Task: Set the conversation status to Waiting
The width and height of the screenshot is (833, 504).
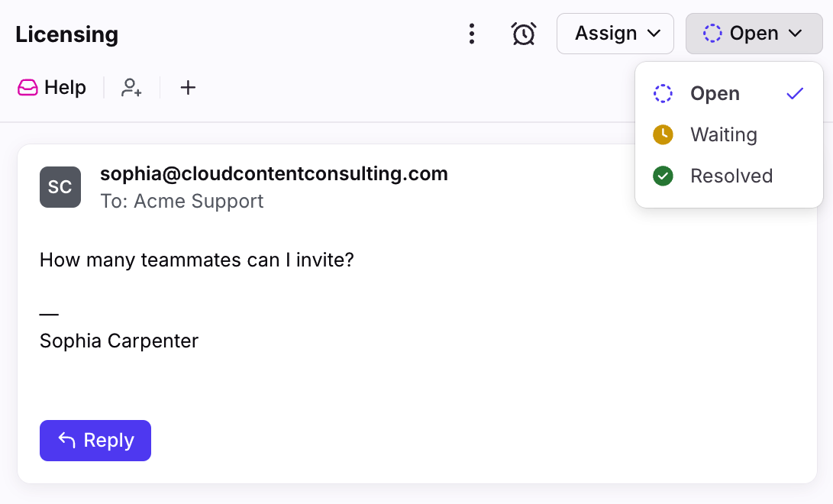Action: point(724,135)
